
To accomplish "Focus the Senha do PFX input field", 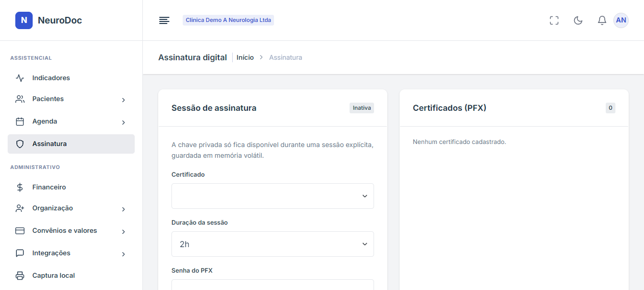I will click(273, 284).
